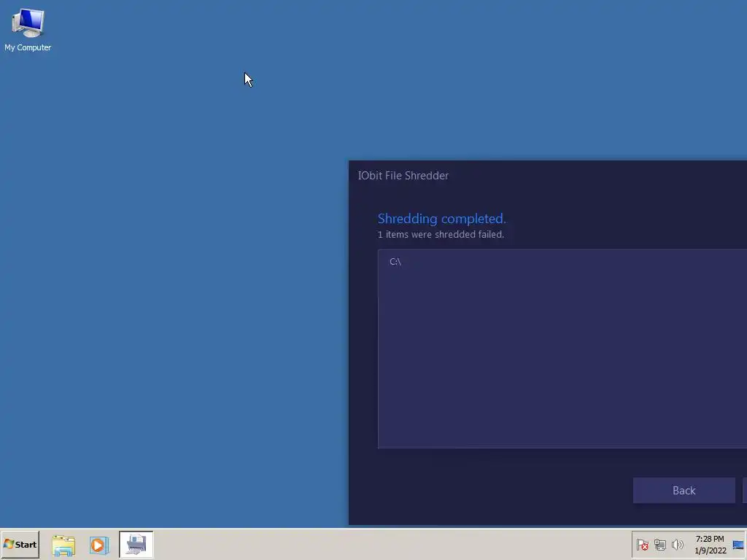This screenshot has width=747, height=560.
Task: Activate the IObit File Shredder taskbar button
Action: point(136,544)
